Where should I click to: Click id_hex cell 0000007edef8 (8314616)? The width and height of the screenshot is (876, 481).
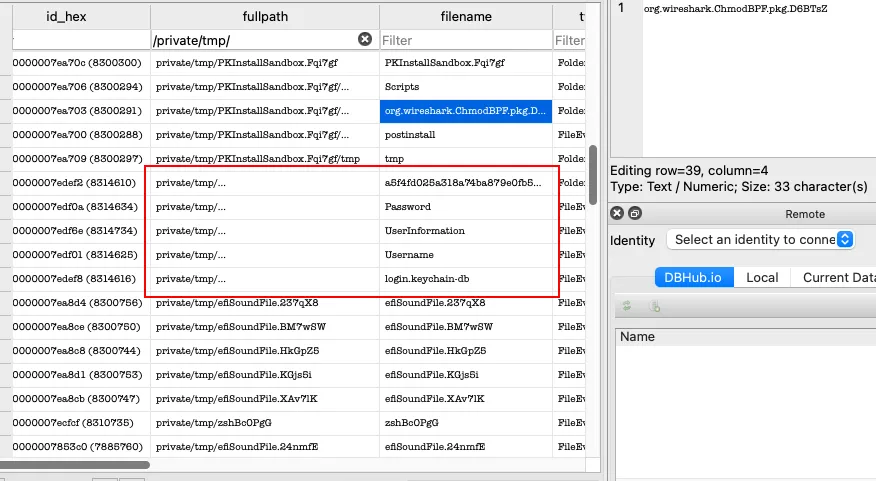click(x=81, y=279)
